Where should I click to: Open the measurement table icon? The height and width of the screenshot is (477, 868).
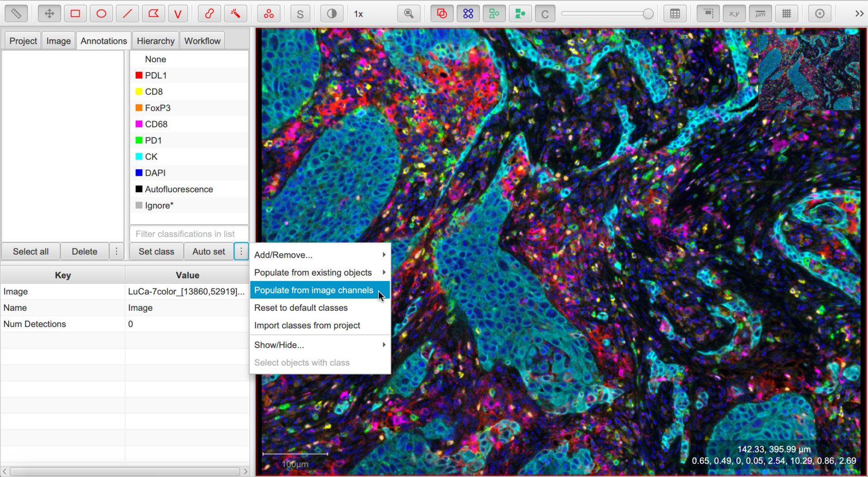[675, 14]
